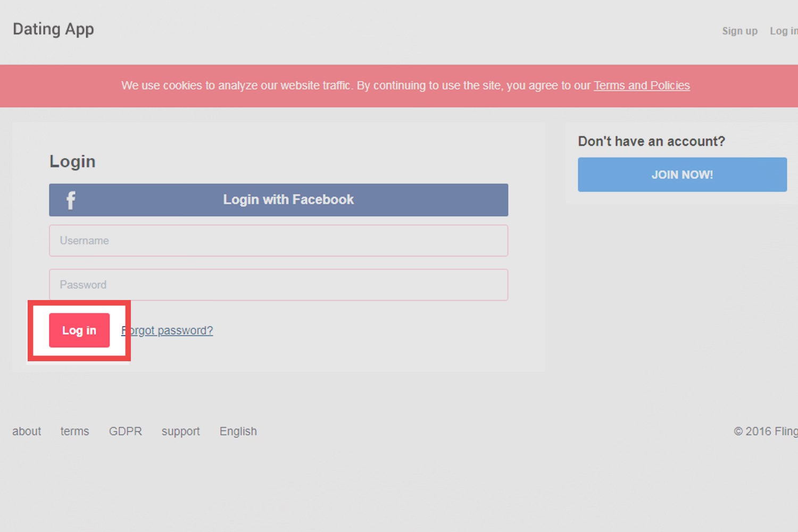The width and height of the screenshot is (798, 532).
Task: Open the Terms and Policies link
Action: [x=642, y=86]
